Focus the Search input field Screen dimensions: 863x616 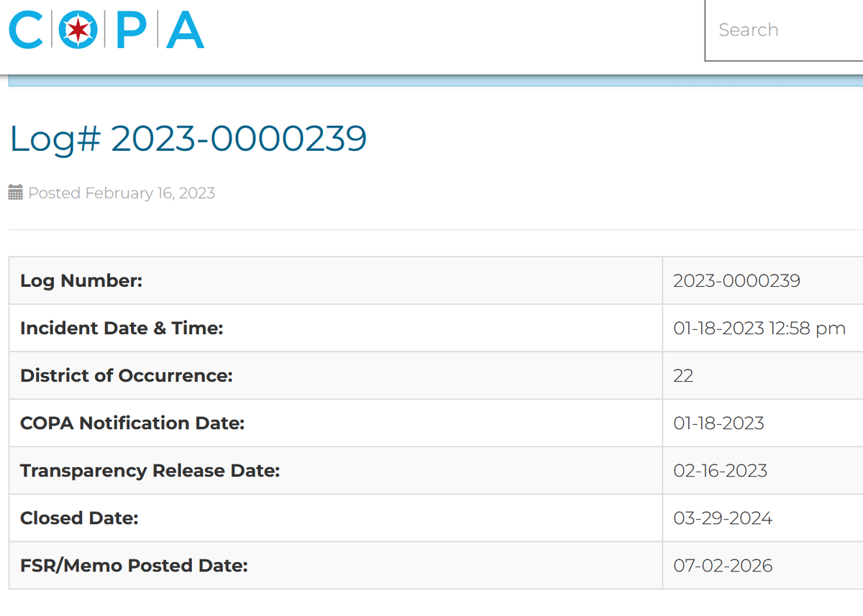tap(784, 30)
